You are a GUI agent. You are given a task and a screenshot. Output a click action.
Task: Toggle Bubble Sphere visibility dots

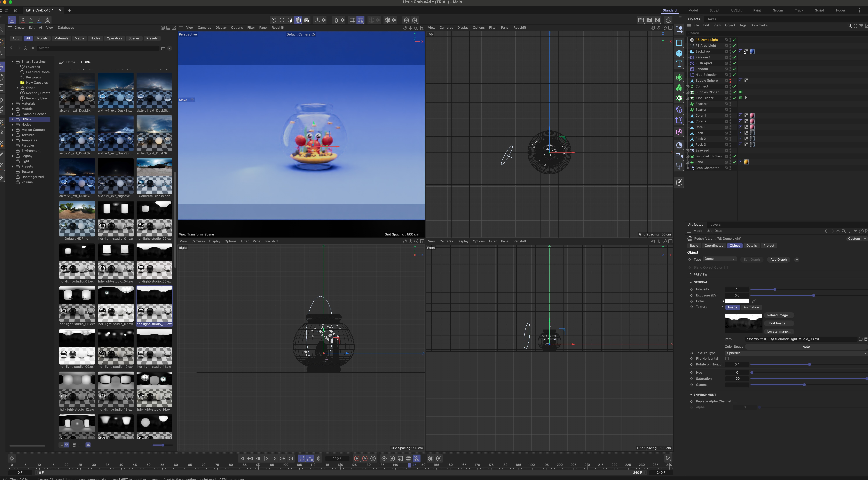click(x=730, y=81)
